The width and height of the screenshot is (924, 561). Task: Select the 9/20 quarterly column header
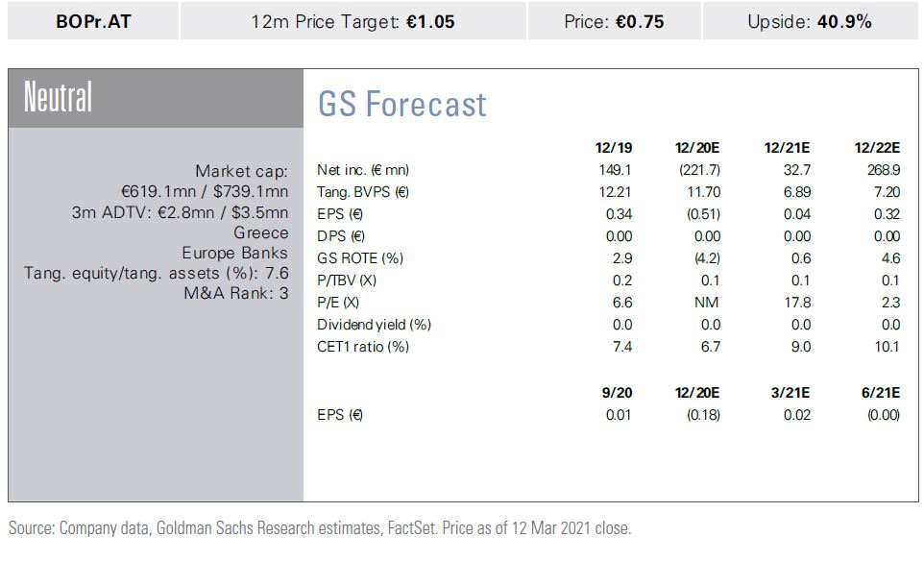pyautogui.click(x=617, y=392)
